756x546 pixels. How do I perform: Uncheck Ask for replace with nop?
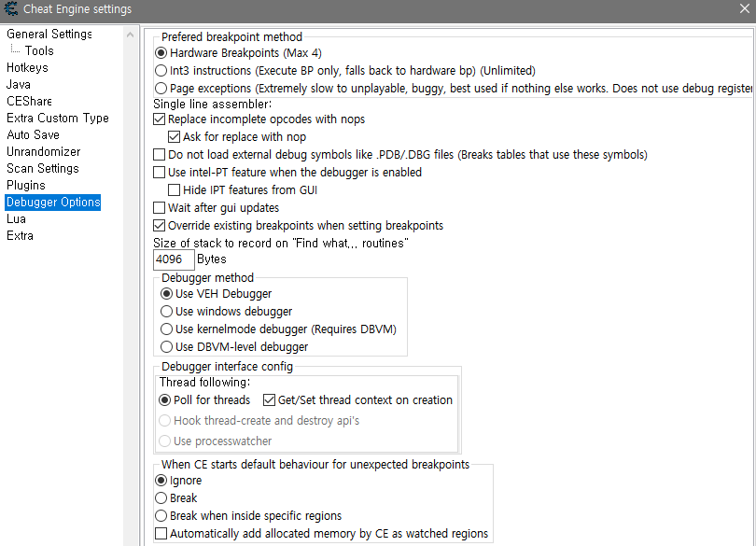coord(175,137)
